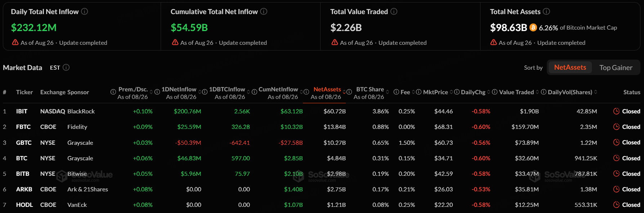Click the orange Bitcoin logo icon
644x213 pixels.
point(533,27)
